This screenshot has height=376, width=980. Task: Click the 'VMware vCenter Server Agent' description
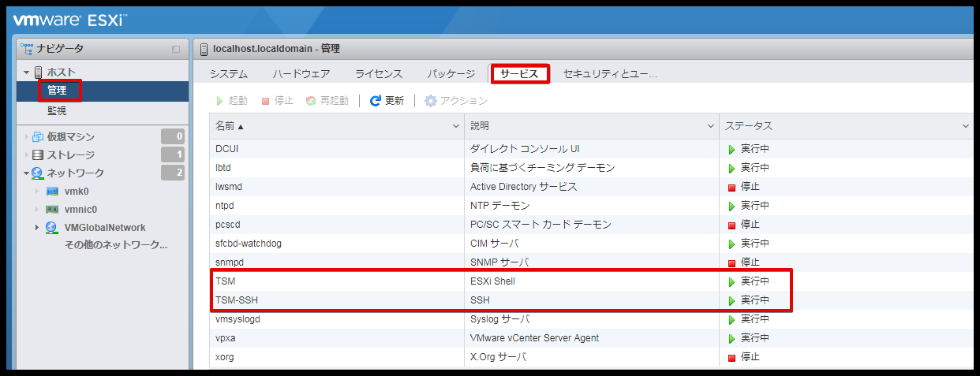pyautogui.click(x=534, y=338)
